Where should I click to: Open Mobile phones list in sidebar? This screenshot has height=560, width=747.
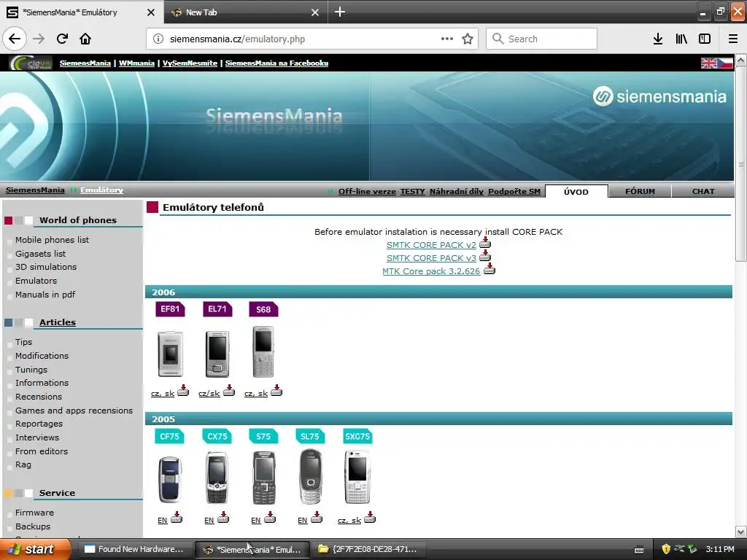pos(52,240)
